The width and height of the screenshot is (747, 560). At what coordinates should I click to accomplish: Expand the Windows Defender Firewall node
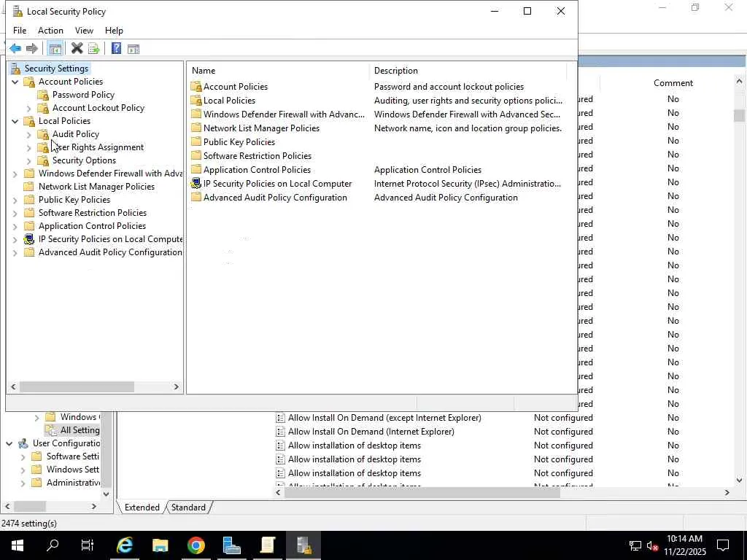15,174
